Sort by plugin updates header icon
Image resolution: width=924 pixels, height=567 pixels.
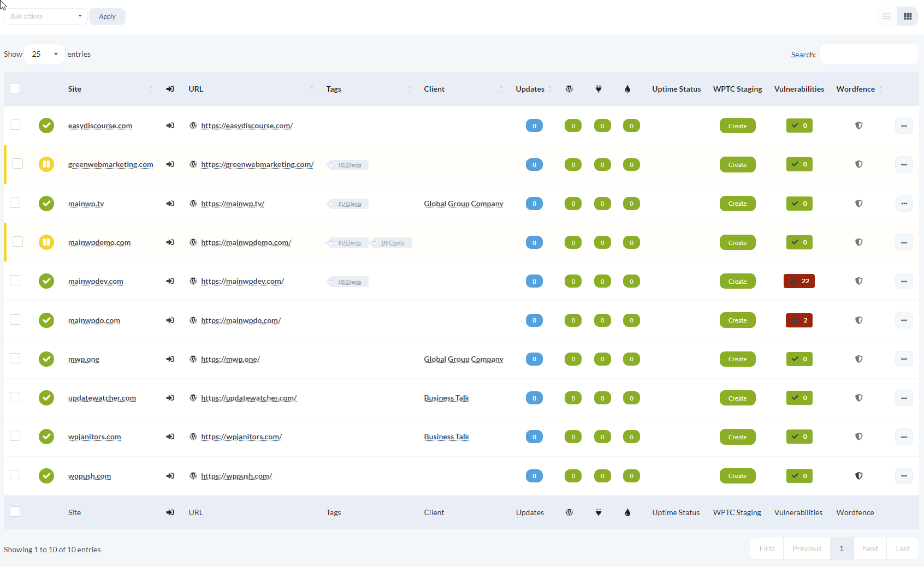point(599,89)
